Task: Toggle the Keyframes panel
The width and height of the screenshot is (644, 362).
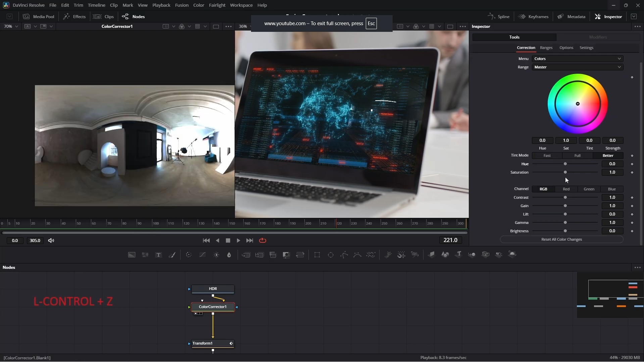Action: [x=533, y=16]
